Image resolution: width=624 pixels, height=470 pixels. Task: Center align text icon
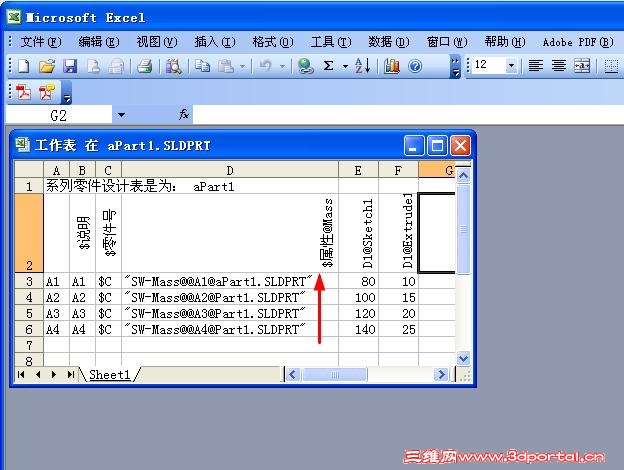point(559,66)
